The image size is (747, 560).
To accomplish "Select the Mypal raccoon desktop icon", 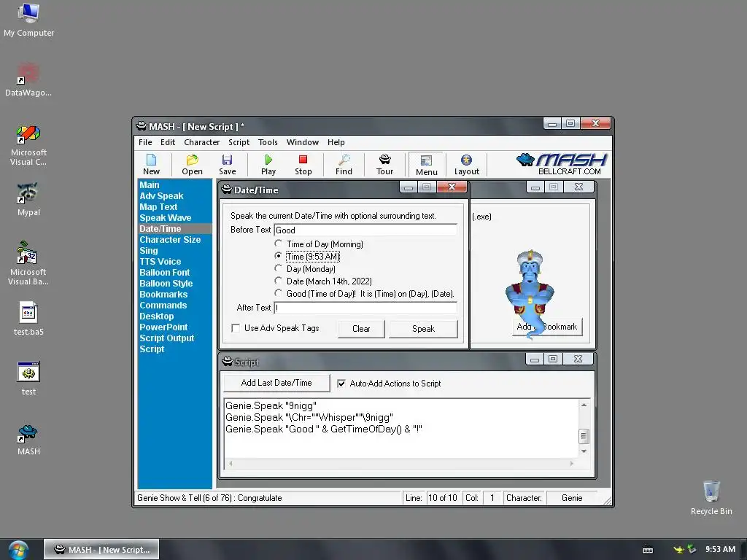I will point(28,199).
